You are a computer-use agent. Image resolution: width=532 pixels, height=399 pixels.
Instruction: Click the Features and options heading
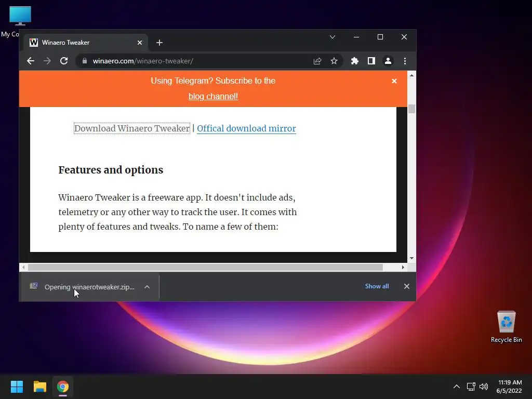(x=111, y=170)
